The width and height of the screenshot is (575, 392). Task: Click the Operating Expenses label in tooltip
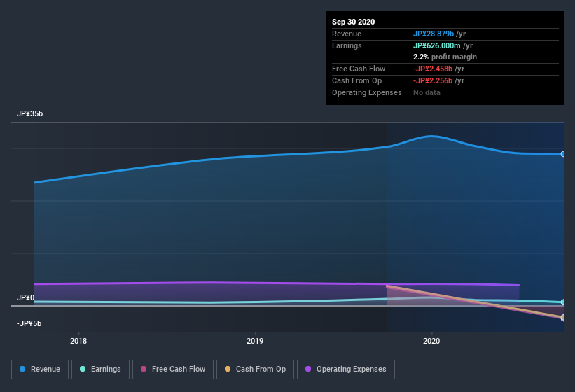pos(367,92)
